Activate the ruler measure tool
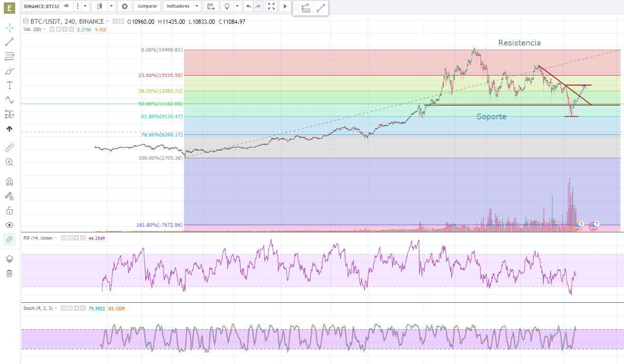The height and width of the screenshot is (364, 624). click(10, 148)
